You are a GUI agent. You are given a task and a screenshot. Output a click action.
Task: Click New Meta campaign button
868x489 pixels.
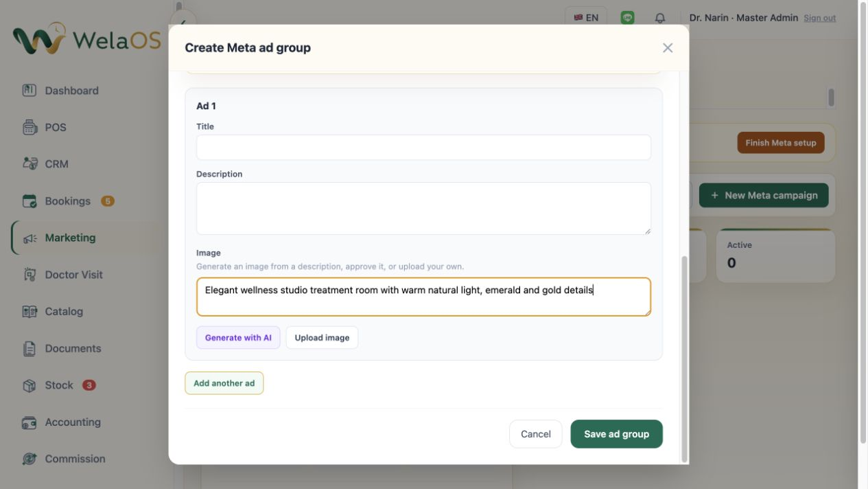click(764, 195)
